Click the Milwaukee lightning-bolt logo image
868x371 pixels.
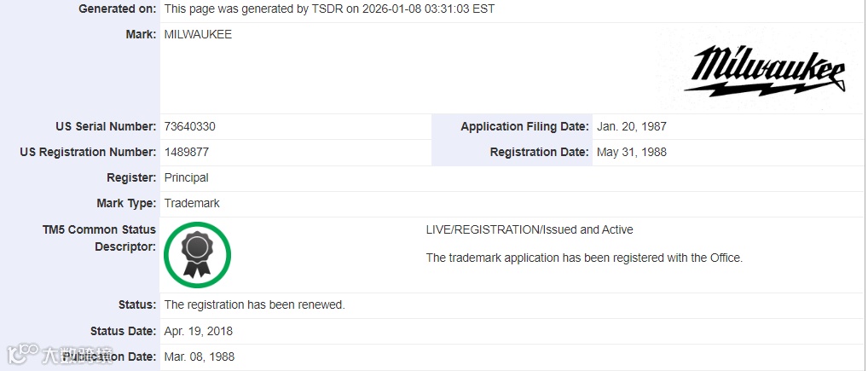(x=764, y=70)
